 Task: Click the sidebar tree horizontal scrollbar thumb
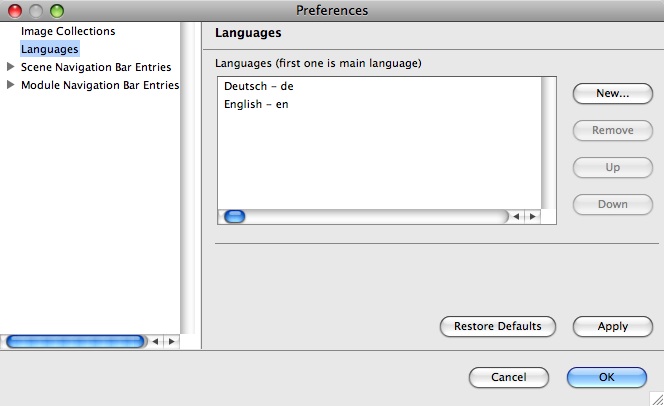[75, 341]
